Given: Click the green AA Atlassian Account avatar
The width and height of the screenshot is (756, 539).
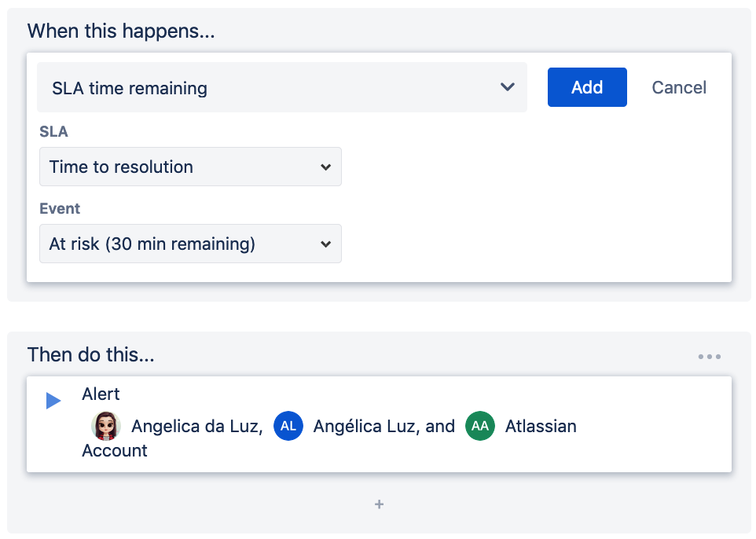Looking at the screenshot, I should [x=479, y=426].
